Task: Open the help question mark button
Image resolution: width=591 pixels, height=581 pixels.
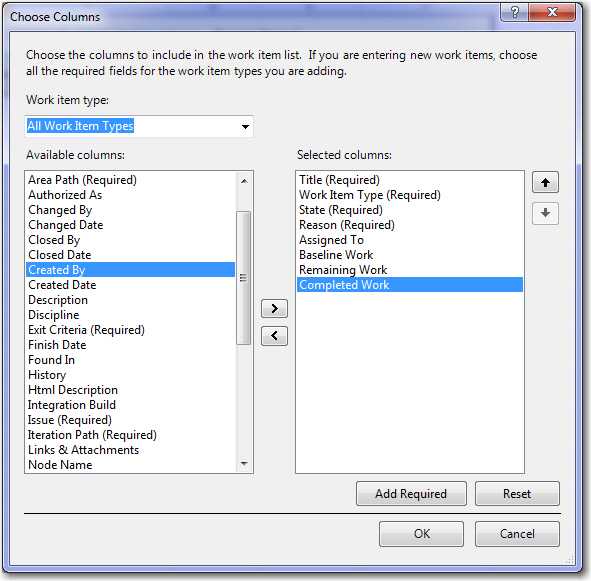Action: click(x=514, y=12)
